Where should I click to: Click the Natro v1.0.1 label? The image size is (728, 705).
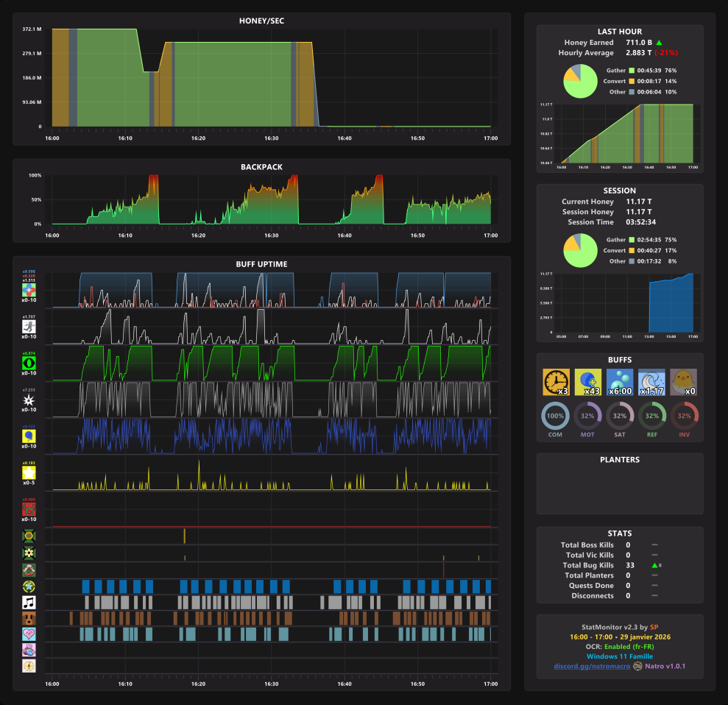(665, 666)
